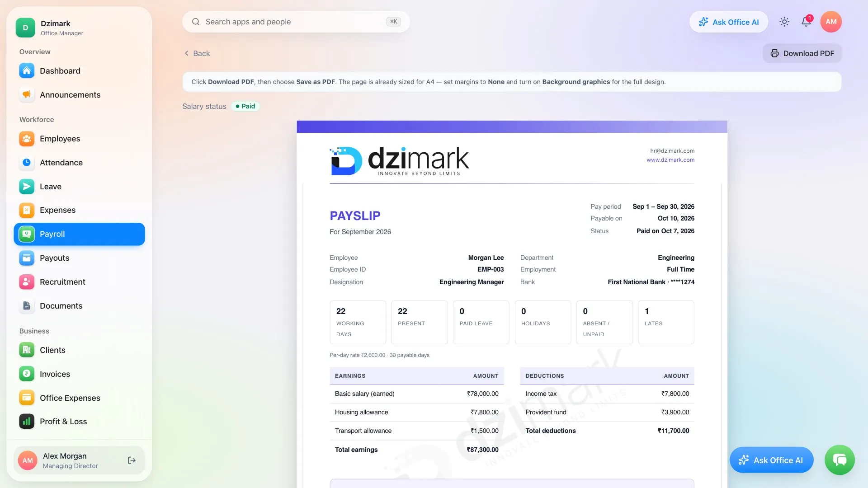868x488 pixels.
Task: Go Back to the previous page
Action: [x=197, y=53]
